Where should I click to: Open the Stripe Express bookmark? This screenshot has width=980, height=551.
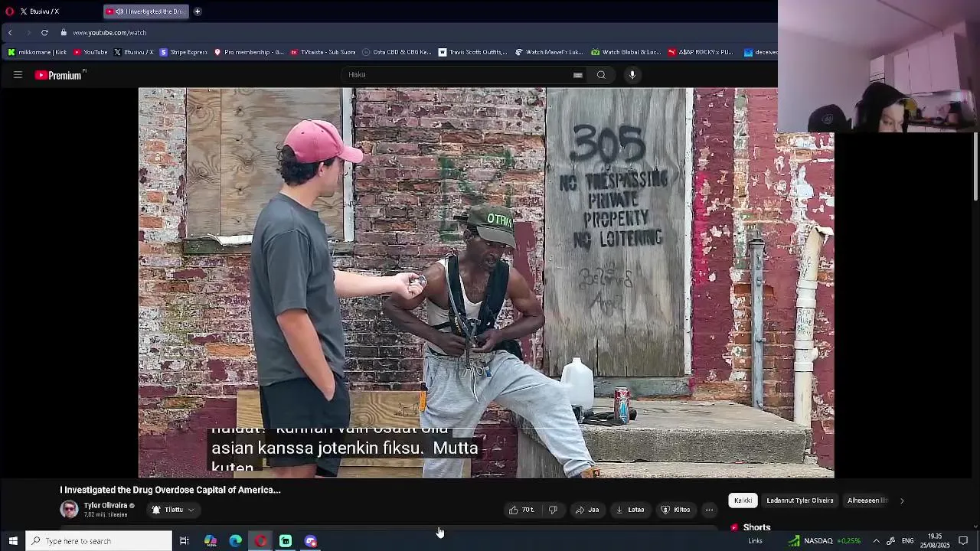point(184,52)
